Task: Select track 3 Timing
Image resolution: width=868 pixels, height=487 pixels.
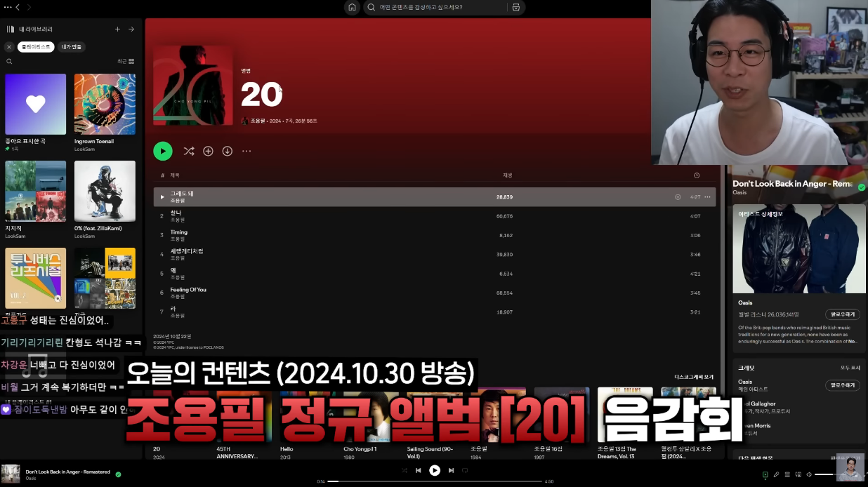Action: click(x=435, y=235)
